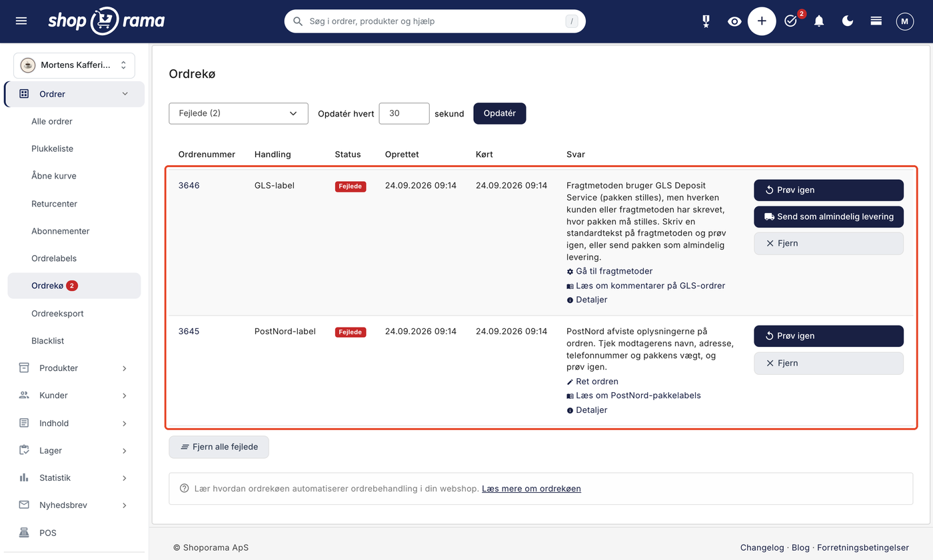Open Blacklist page
Screen dimensions: 933x560
click(x=47, y=340)
